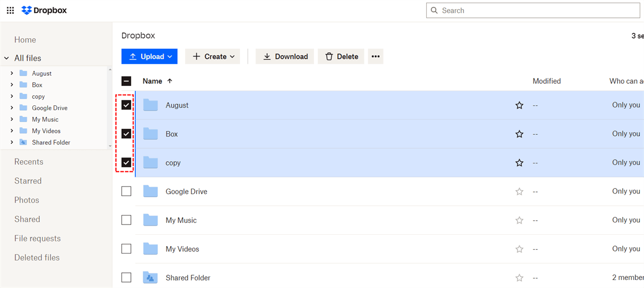Viewport: 644px width, 288px height.
Task: Star the Google Drive folder
Action: click(519, 192)
